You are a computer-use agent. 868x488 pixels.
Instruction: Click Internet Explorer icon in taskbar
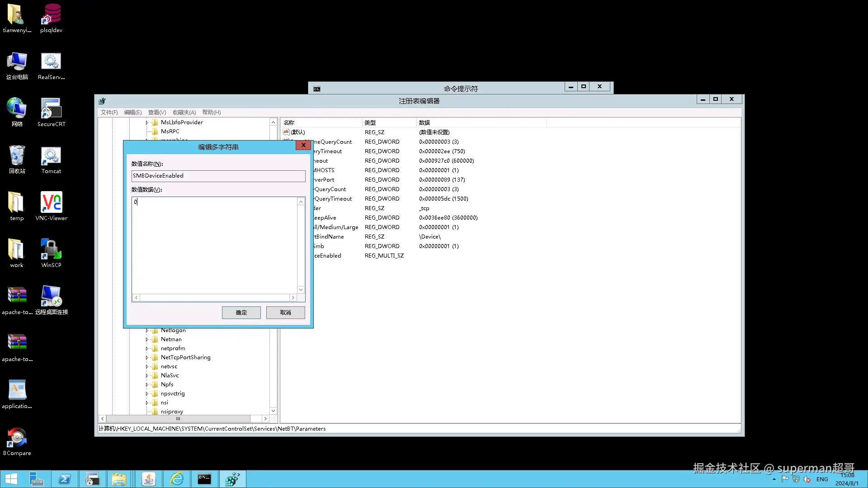(x=177, y=479)
